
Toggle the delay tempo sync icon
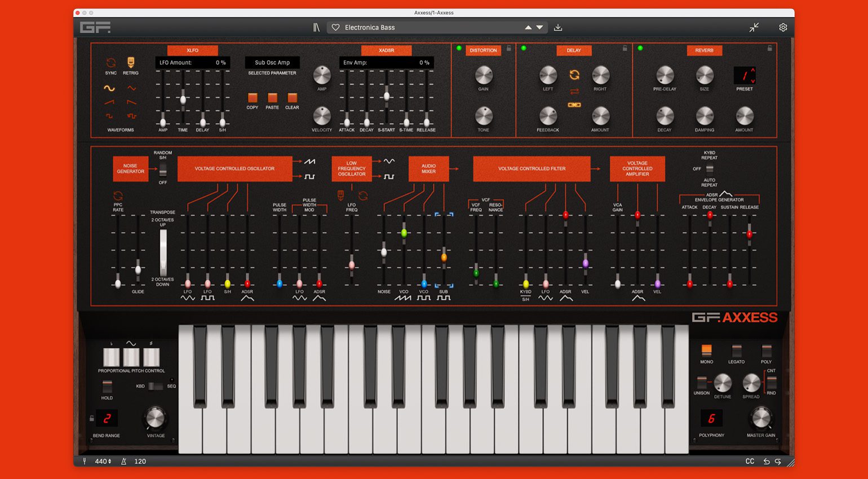click(x=574, y=75)
